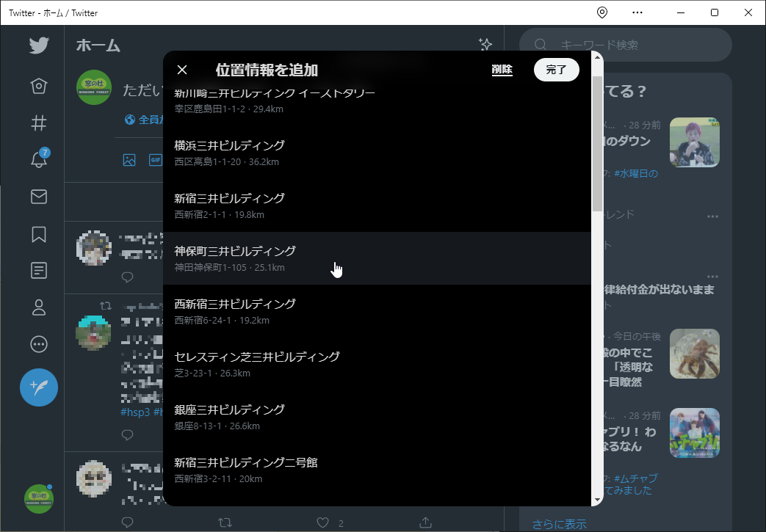This screenshot has width=766, height=532.
Task: Open timeline options with the sparkle icon
Action: 485,45
